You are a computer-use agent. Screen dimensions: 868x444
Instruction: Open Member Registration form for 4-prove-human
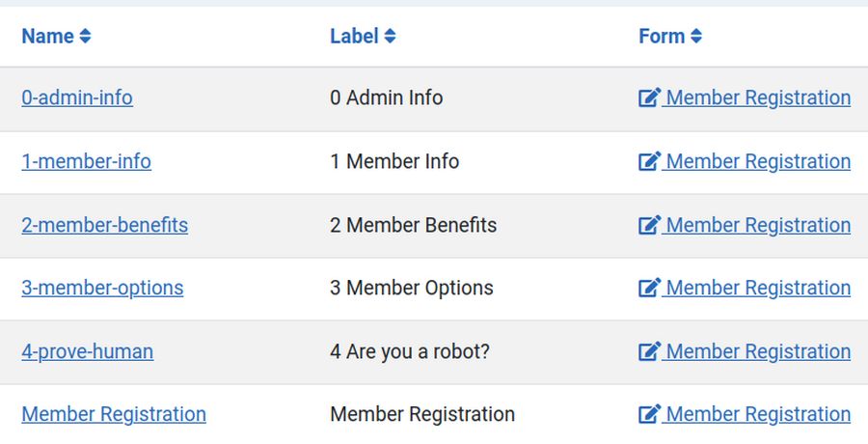(x=758, y=351)
